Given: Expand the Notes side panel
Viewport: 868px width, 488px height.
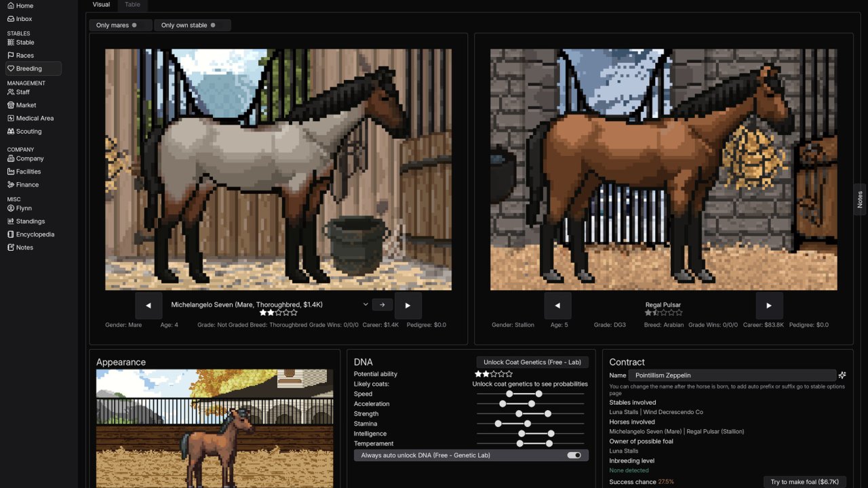Looking at the screenshot, I should click(860, 199).
